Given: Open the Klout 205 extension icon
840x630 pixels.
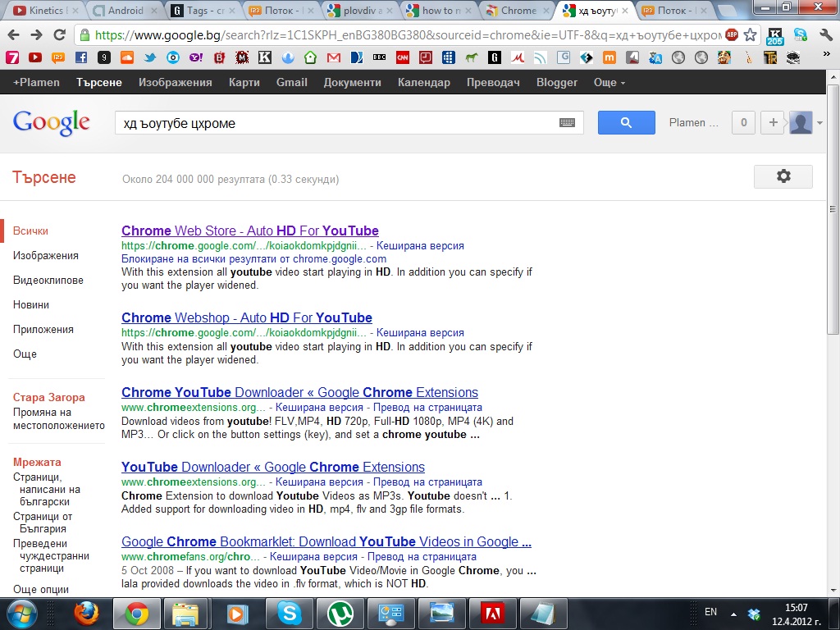Looking at the screenshot, I should (x=774, y=36).
